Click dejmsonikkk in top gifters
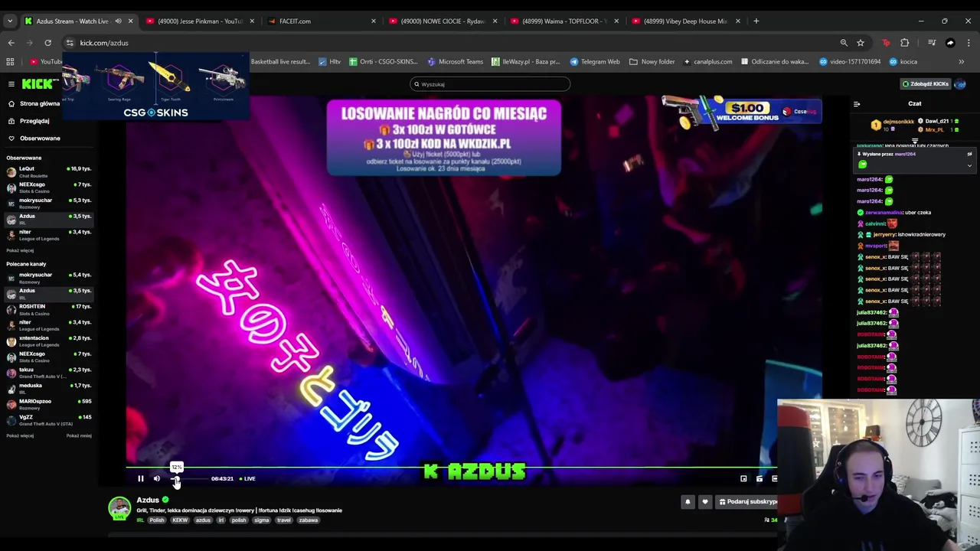Screen dimensions: 980x551 pos(899,122)
